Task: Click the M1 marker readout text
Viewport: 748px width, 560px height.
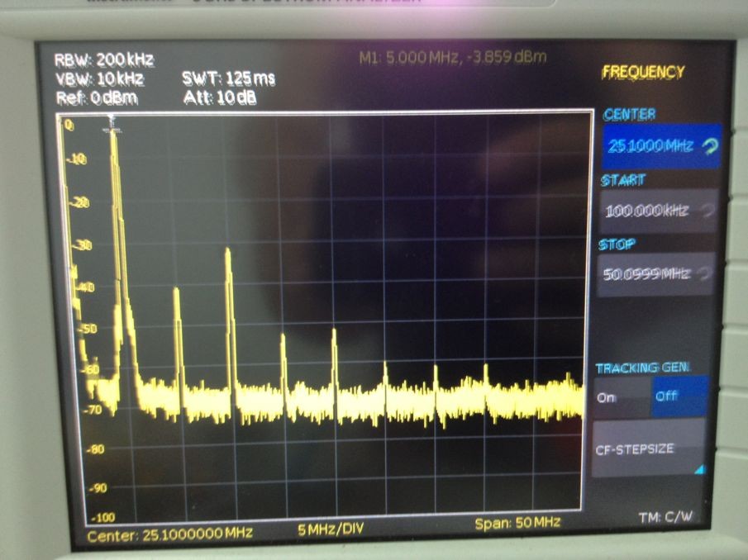Action: (452, 58)
